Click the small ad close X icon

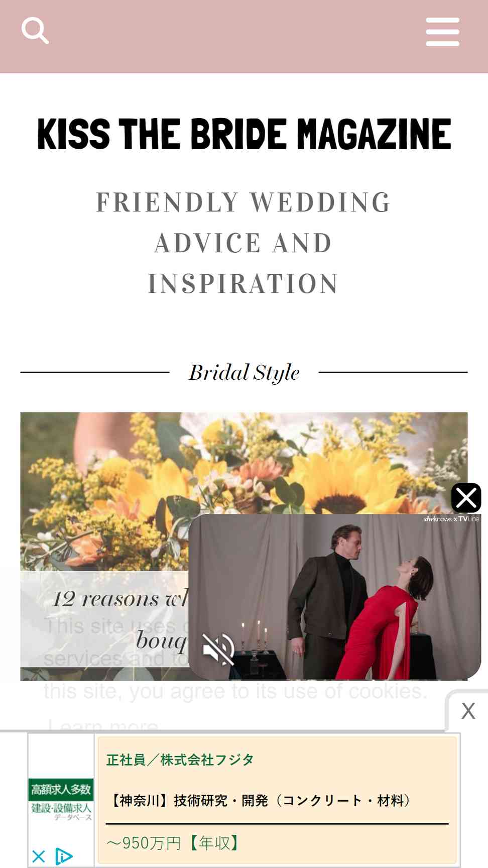coord(39,856)
